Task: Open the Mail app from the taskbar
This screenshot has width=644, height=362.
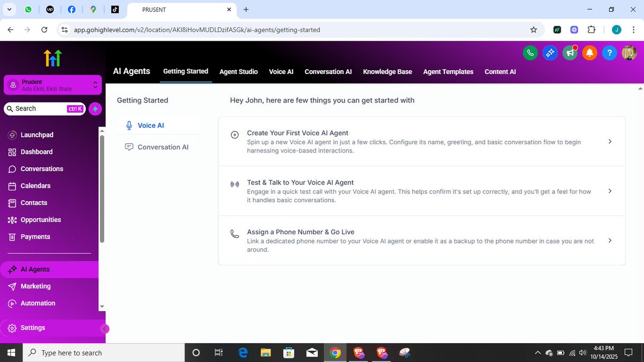Action: (312, 352)
